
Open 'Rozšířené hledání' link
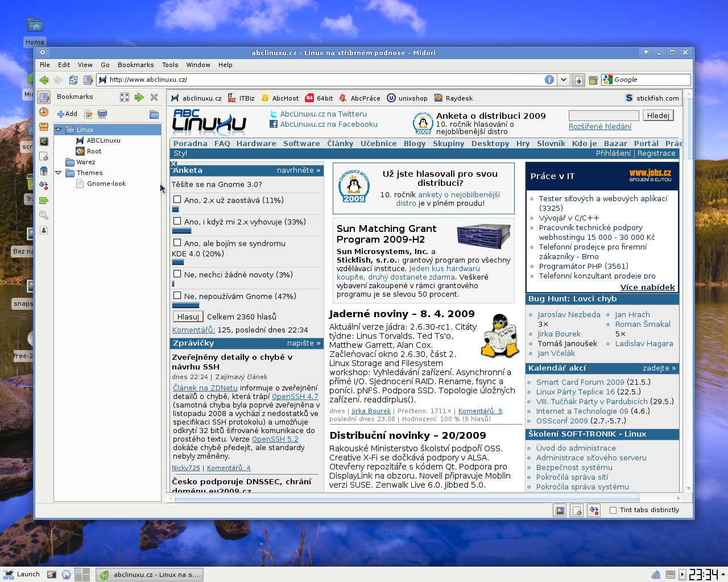click(599, 127)
